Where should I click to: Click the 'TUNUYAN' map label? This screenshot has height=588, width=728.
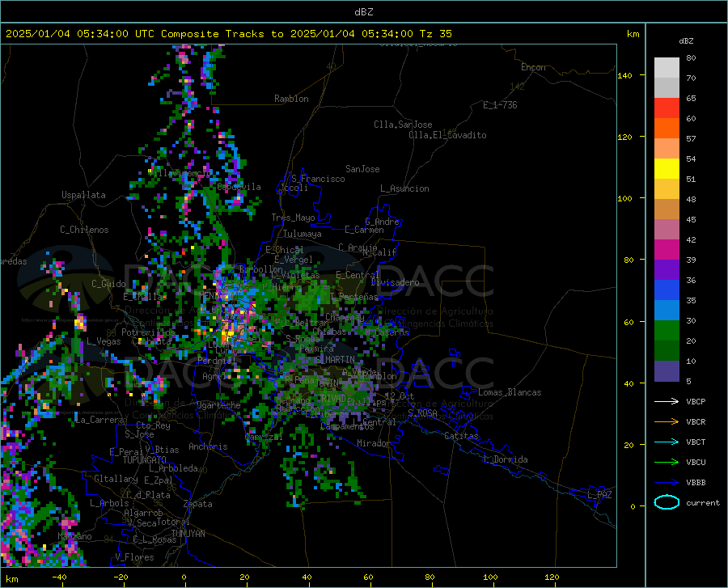188,534
